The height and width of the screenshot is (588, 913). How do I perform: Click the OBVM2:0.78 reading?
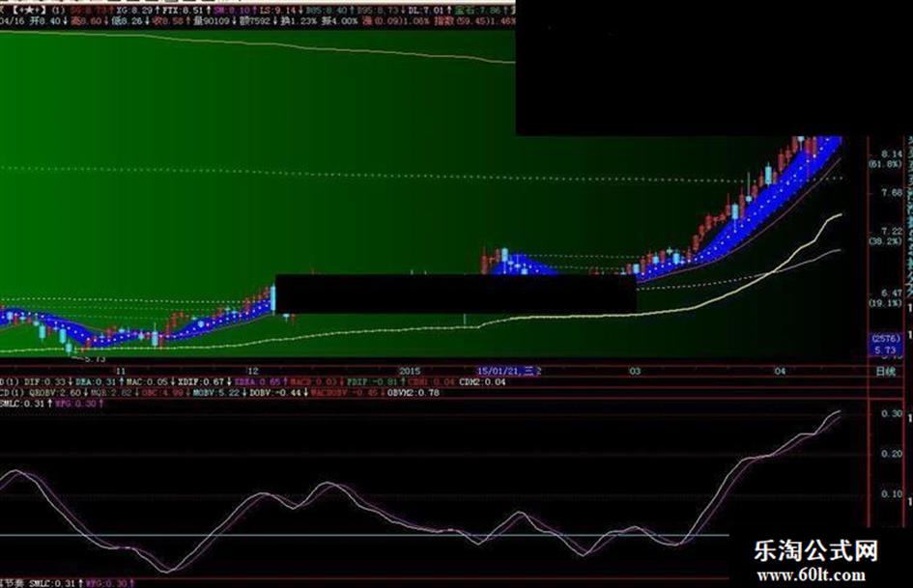pos(414,393)
